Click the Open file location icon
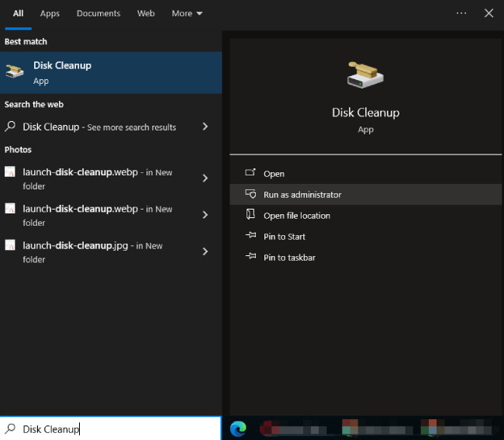 pos(250,215)
